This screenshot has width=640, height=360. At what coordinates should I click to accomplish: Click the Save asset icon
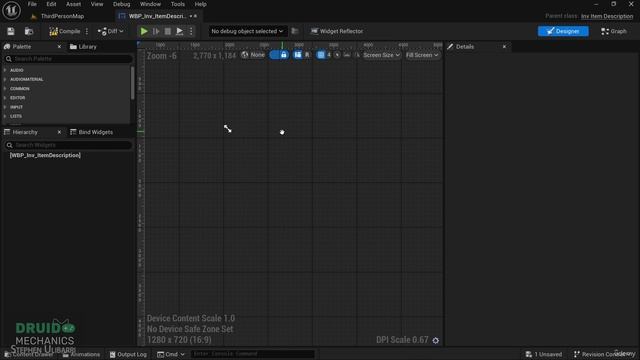pyautogui.click(x=11, y=31)
